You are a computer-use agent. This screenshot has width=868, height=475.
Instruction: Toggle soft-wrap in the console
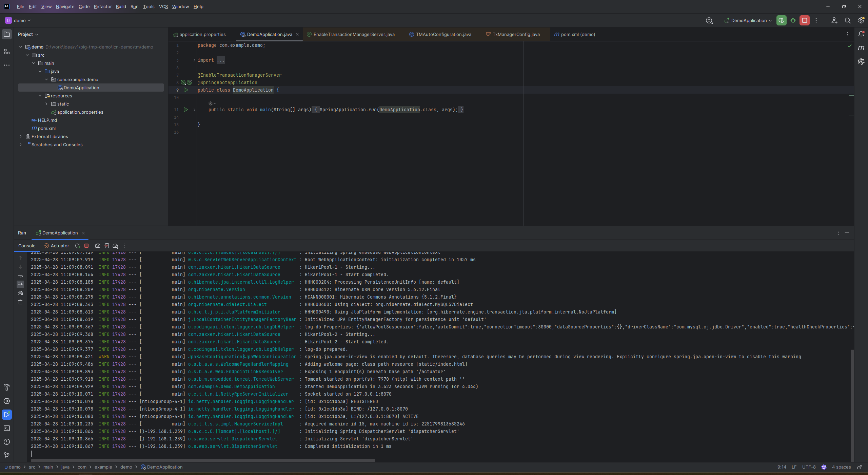coord(20,275)
